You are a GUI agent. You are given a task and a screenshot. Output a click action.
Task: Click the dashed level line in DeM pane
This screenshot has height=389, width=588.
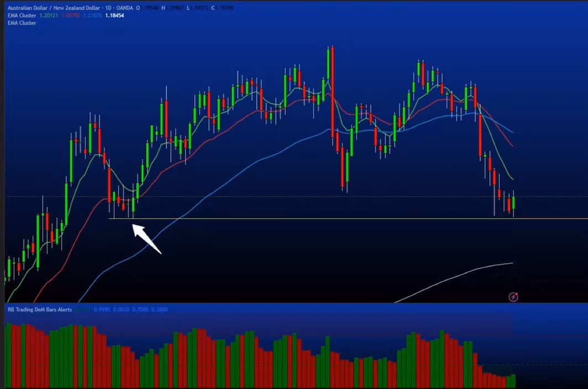point(533,365)
